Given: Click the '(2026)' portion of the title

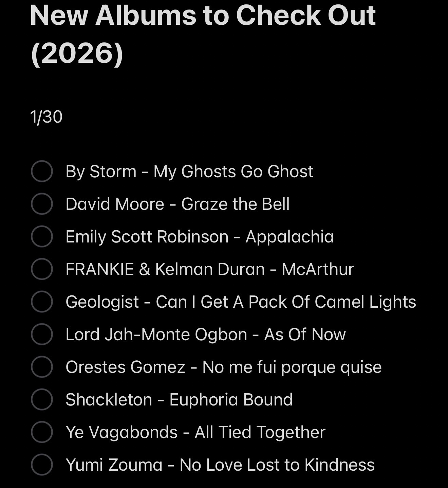Looking at the screenshot, I should tap(77, 53).
